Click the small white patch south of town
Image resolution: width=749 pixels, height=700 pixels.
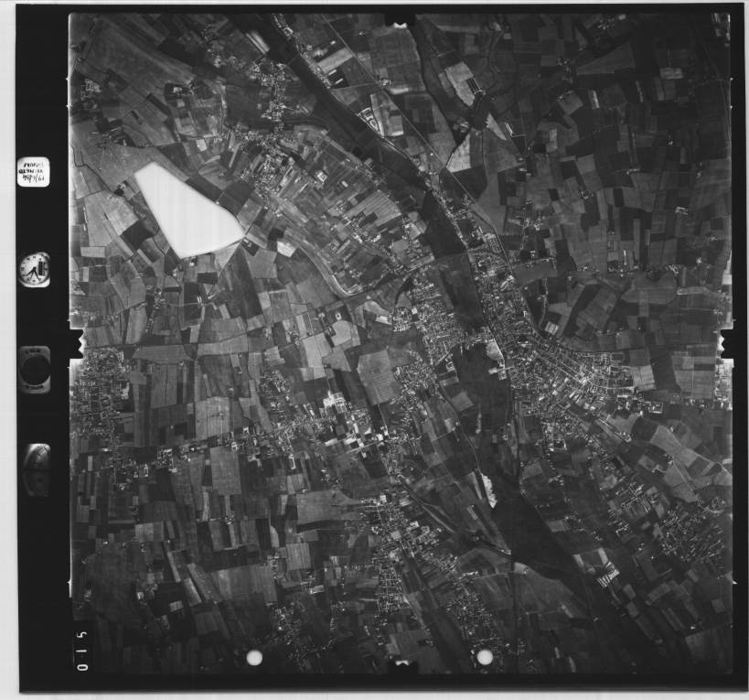tap(489, 490)
